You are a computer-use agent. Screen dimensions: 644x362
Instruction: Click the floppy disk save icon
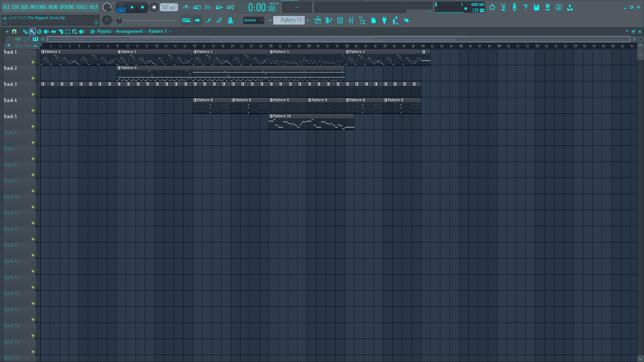click(537, 7)
